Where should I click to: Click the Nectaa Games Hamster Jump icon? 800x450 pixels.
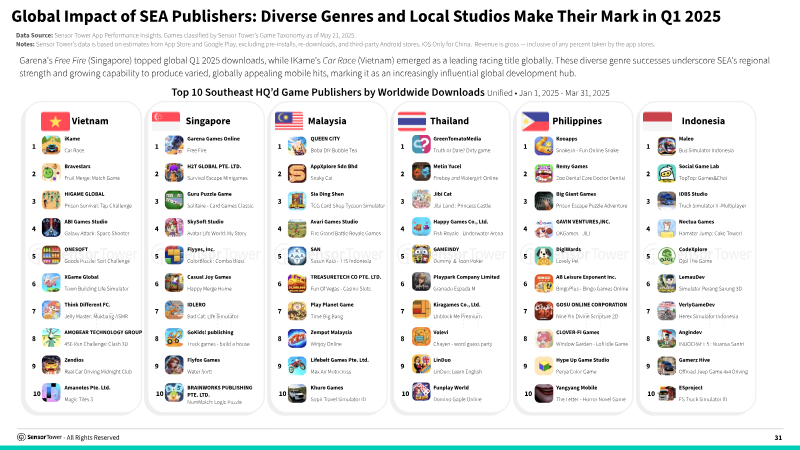click(666, 228)
